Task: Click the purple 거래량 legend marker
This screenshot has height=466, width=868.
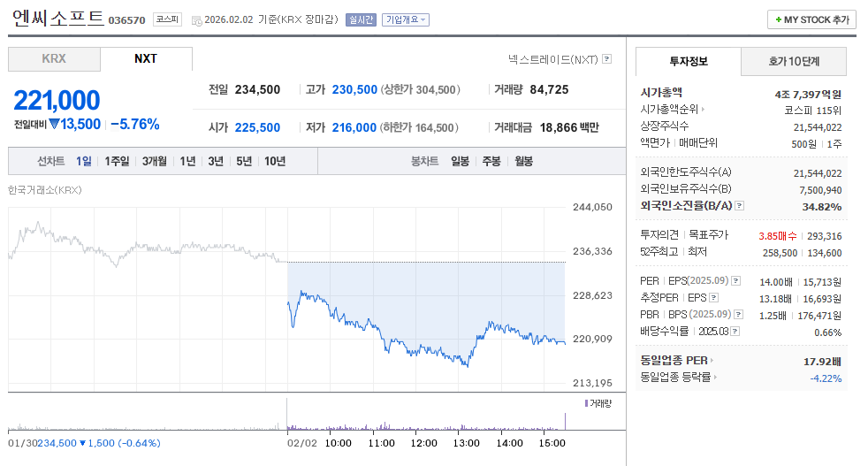Action: [x=586, y=403]
